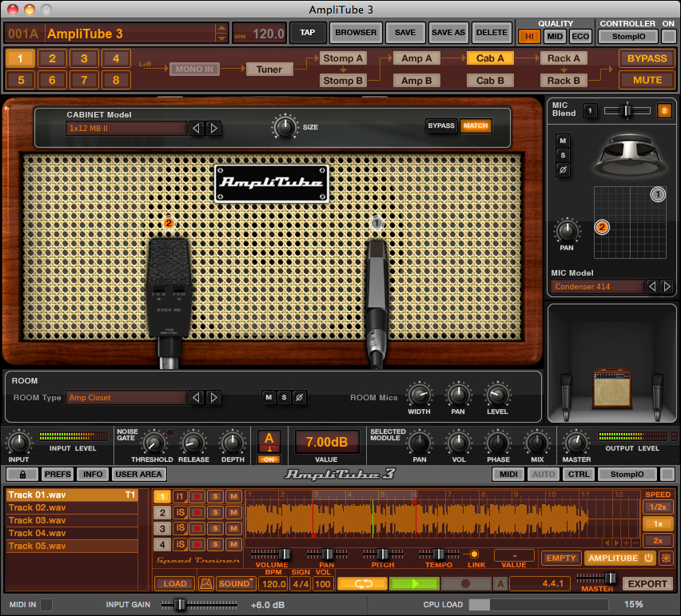Toggle the tuner ON button

[269, 459]
